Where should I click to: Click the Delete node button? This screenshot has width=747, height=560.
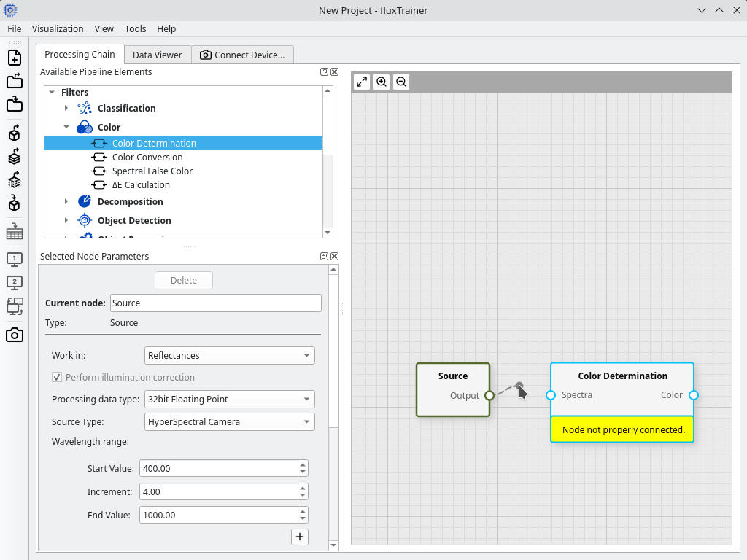click(183, 280)
